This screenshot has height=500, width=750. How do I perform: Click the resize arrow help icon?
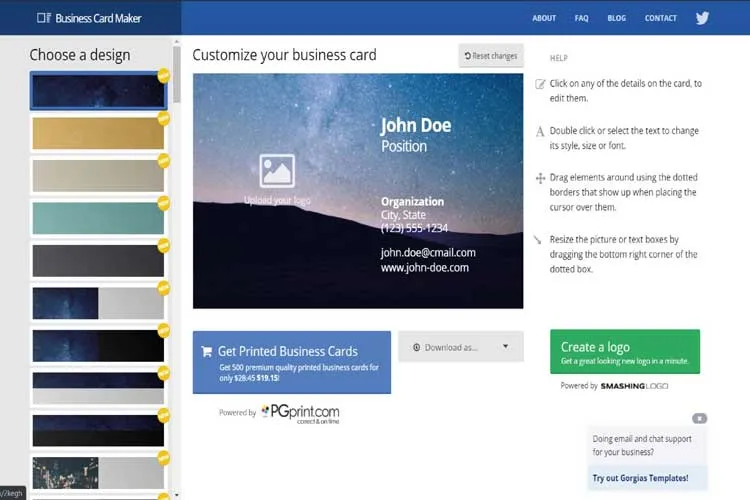tap(538, 240)
